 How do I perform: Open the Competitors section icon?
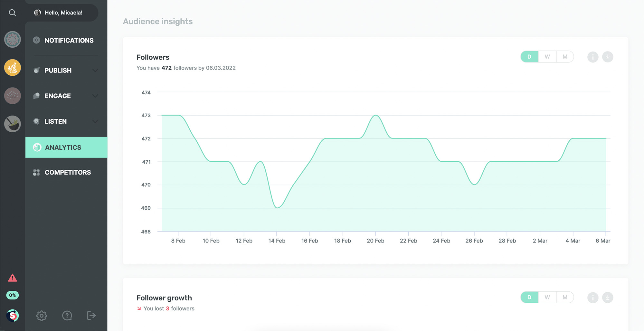tap(36, 172)
